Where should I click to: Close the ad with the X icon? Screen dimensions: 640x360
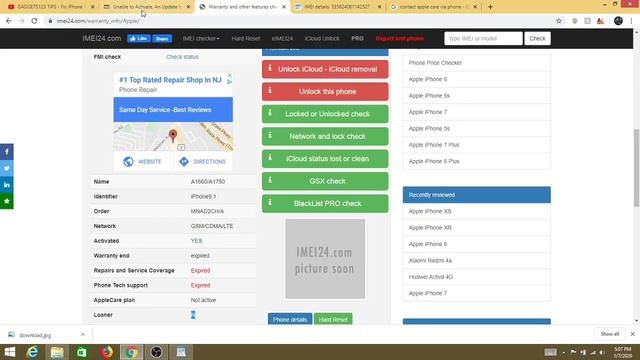tap(230, 76)
